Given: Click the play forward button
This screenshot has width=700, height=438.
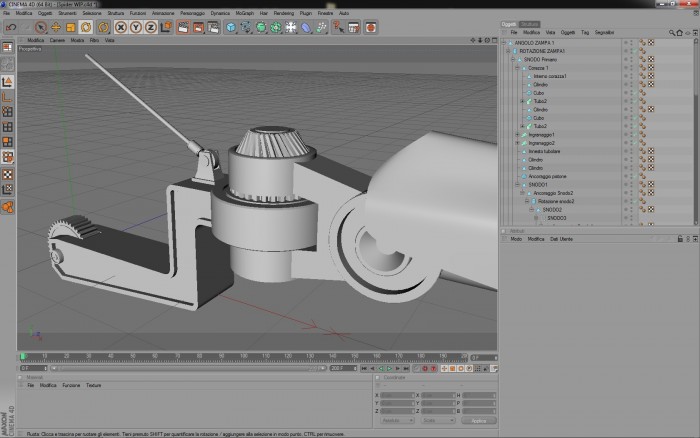Looking at the screenshot, I should tap(389, 368).
